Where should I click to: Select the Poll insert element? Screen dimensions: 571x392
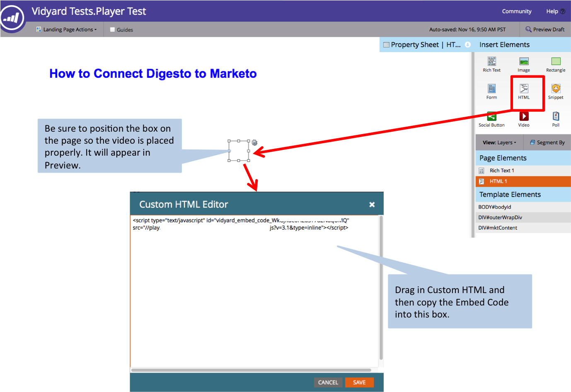coord(556,120)
